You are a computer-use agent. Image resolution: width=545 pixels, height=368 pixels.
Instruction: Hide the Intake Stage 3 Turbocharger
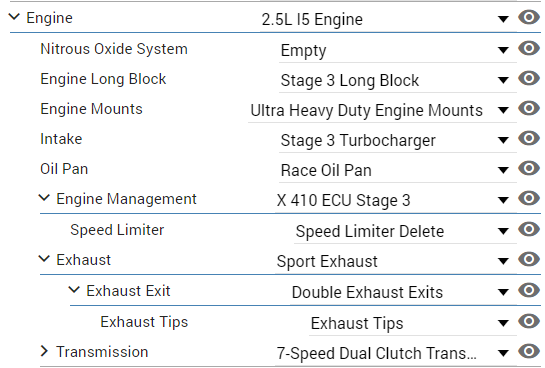pyautogui.click(x=529, y=138)
